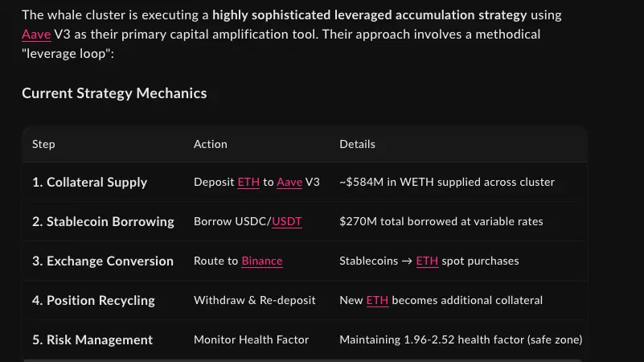Select the "1. Collateral Supply" row label

coord(89,182)
